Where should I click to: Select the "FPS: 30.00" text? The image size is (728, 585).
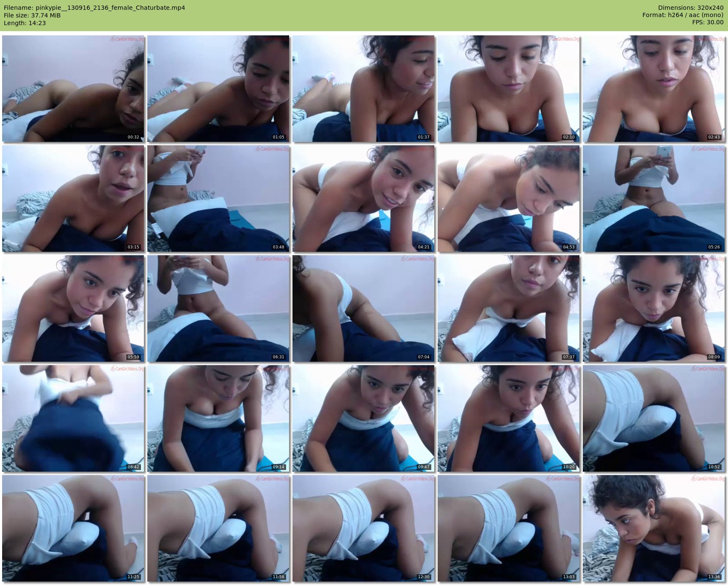(708, 22)
